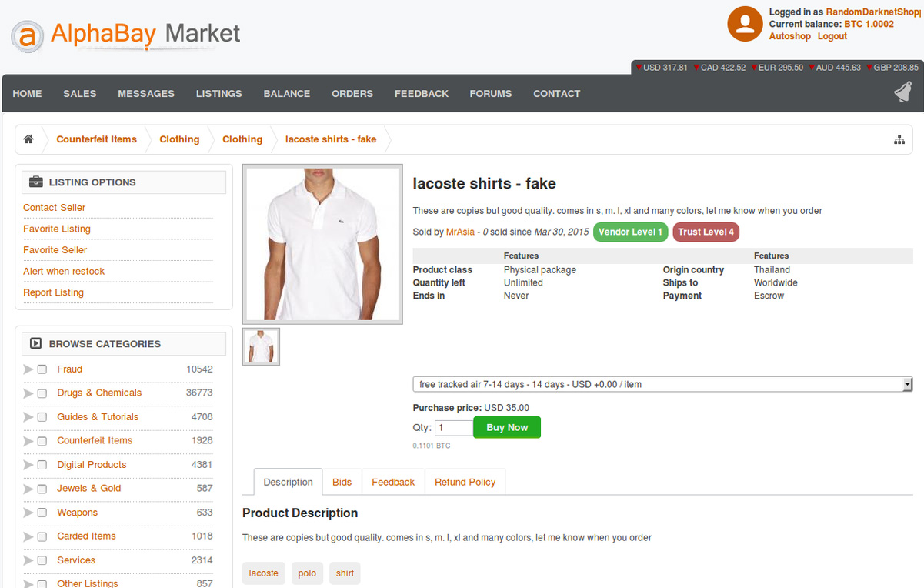
Task: Open BALANCE in navigation bar
Action: coord(287,93)
